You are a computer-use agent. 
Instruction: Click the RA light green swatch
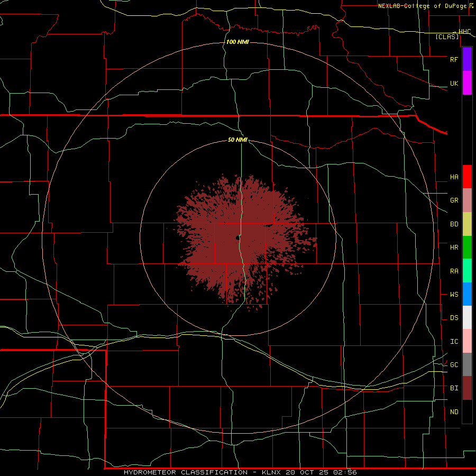coord(467,271)
